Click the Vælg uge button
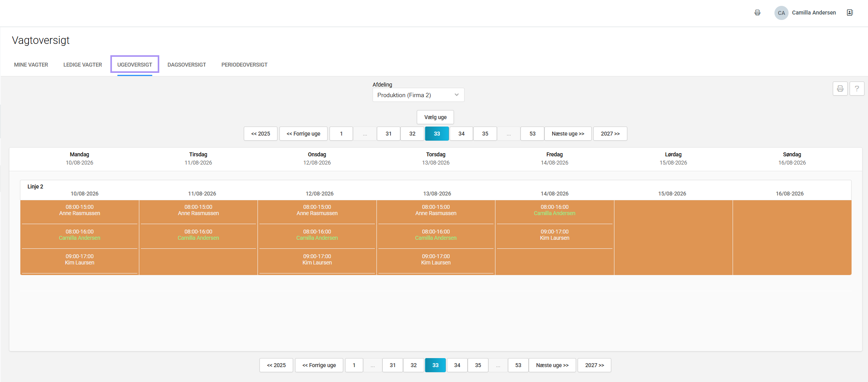 [435, 117]
